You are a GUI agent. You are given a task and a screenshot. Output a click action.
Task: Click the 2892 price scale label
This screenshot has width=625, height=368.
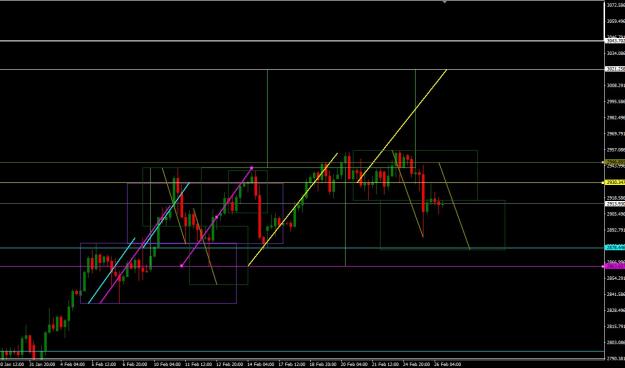[616, 230]
